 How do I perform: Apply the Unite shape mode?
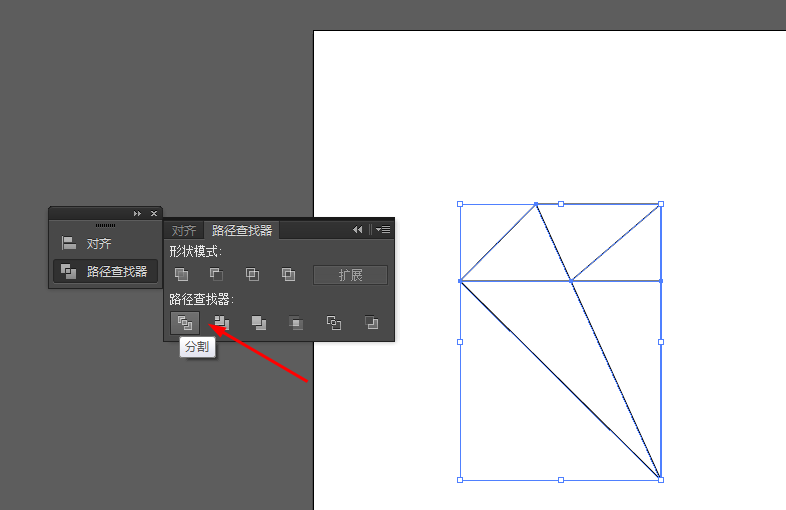point(181,274)
